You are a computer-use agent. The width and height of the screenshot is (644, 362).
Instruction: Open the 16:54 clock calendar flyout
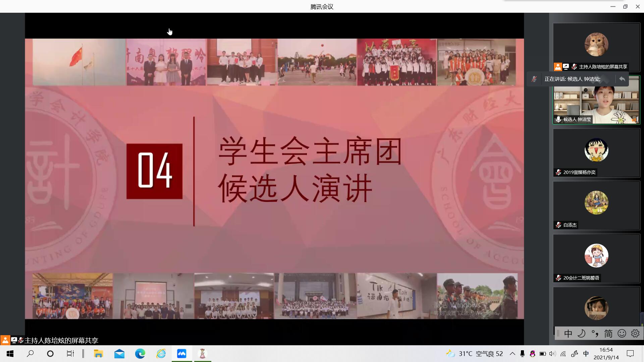tap(606, 354)
